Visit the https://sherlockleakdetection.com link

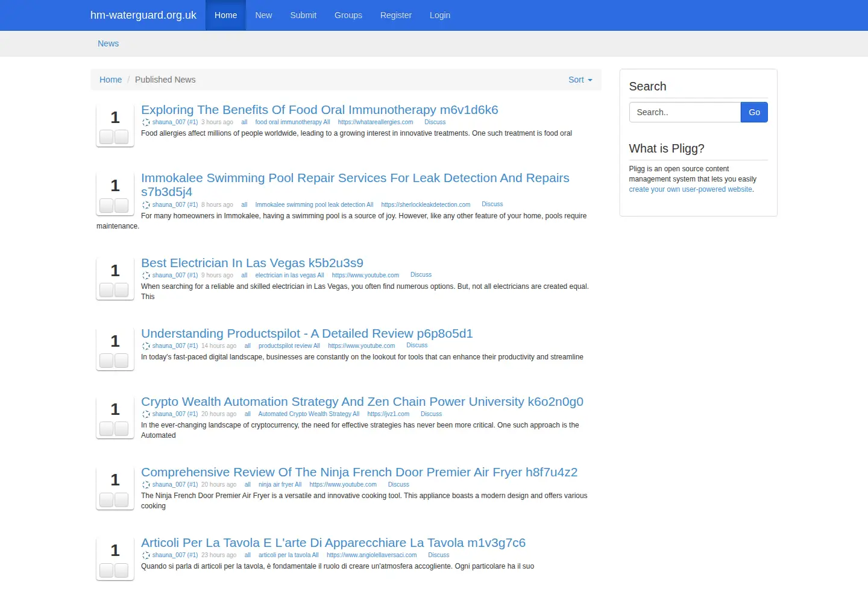(x=426, y=205)
